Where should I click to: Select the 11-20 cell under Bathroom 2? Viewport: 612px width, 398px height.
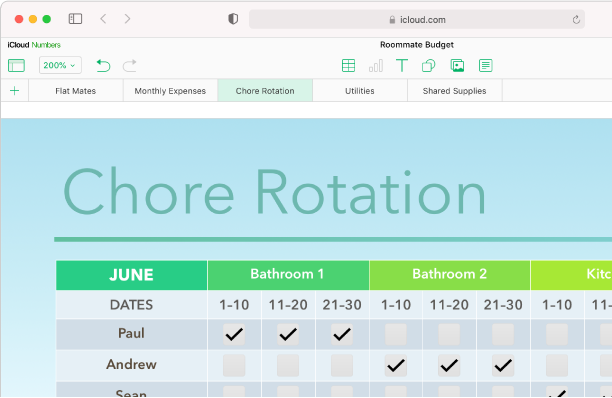[x=449, y=305]
